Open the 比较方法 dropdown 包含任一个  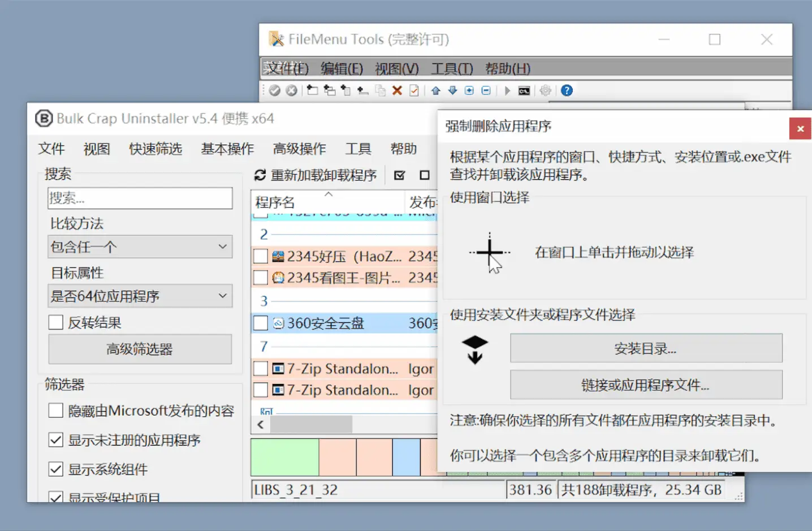(x=140, y=247)
